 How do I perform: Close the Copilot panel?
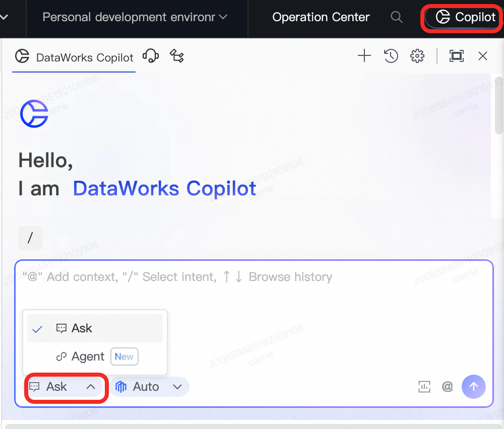point(483,56)
